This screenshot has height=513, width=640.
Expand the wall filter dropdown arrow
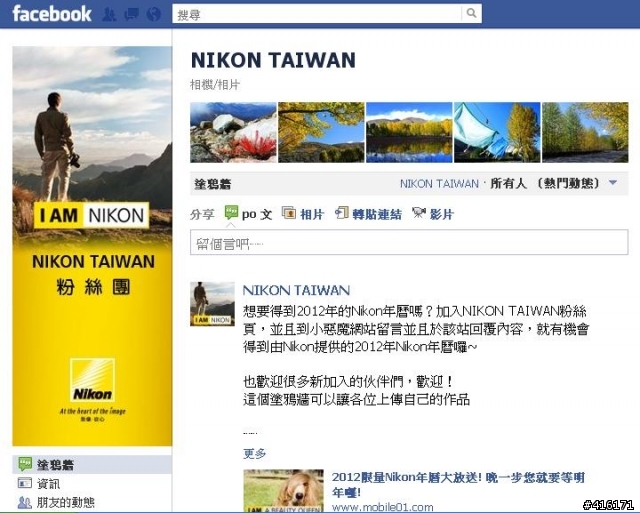point(613,183)
